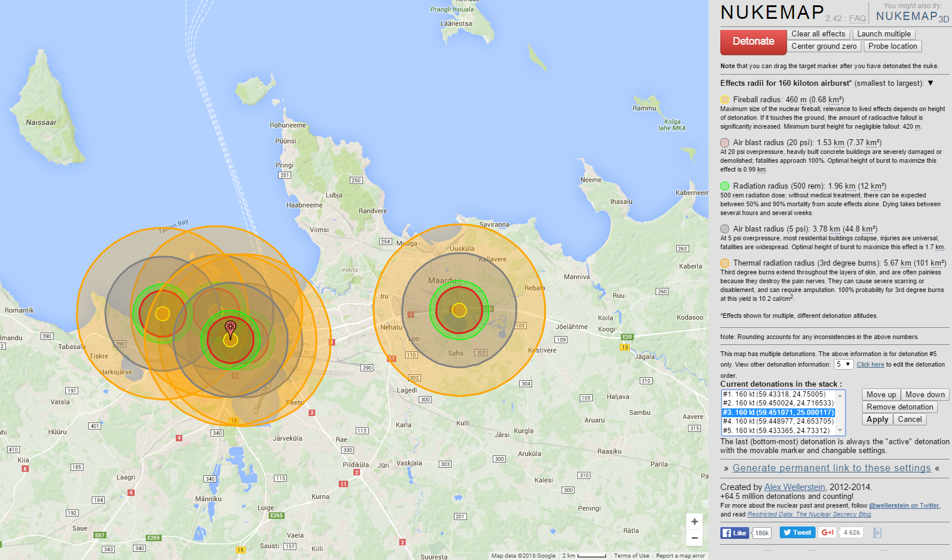This screenshot has height=560, width=952.
Task: Click the Facebook Like button
Action: click(734, 533)
